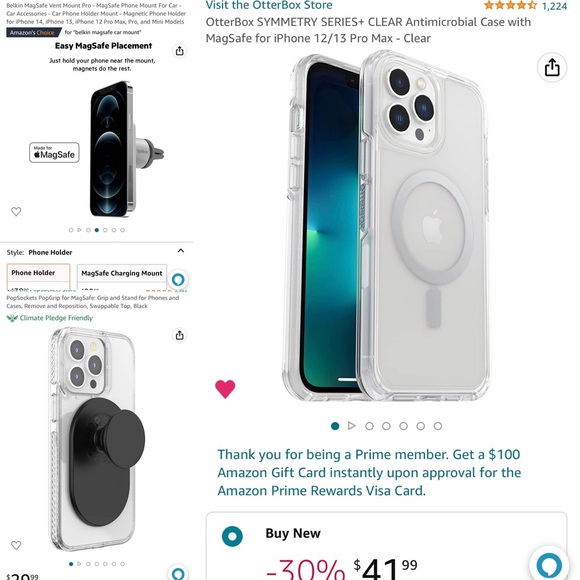Collapse the Style: Phone Holder section

click(x=181, y=251)
